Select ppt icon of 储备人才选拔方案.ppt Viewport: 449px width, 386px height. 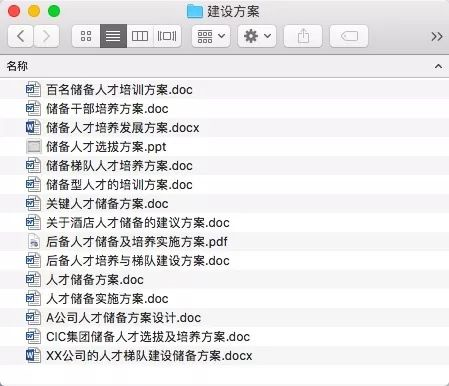pyautogui.click(x=33, y=146)
